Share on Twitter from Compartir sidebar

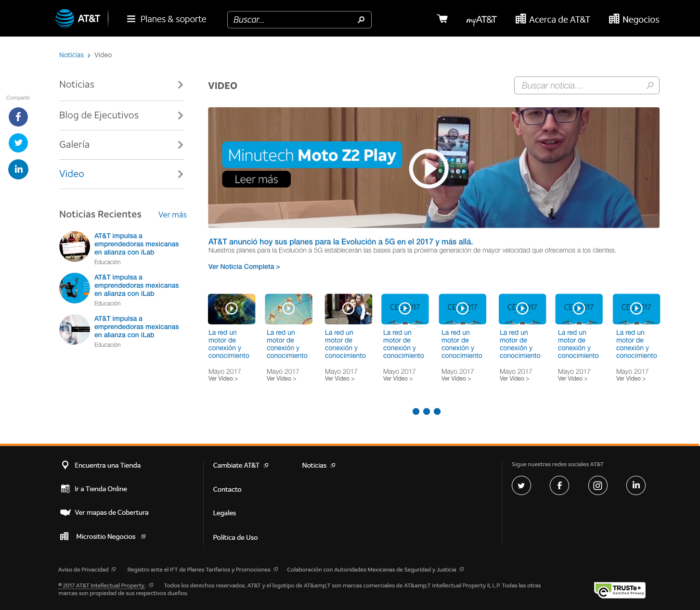(18, 143)
